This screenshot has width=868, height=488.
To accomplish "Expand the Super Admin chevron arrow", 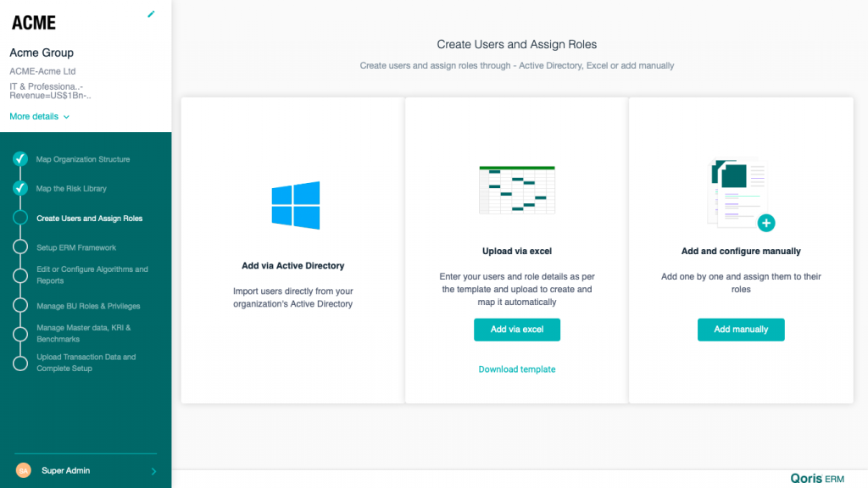I will click(x=153, y=471).
